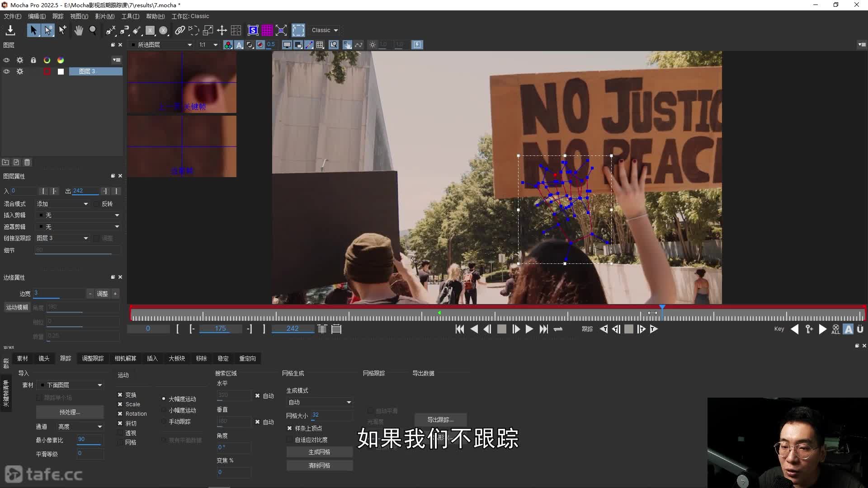Choose the Create X-Spline pen tool
The image size is (868, 488).
tap(110, 30)
